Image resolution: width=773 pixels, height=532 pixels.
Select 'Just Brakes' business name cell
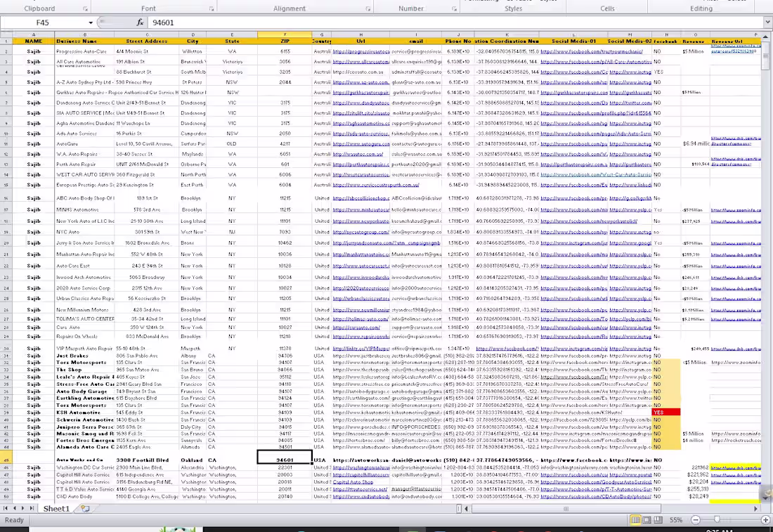click(84, 356)
